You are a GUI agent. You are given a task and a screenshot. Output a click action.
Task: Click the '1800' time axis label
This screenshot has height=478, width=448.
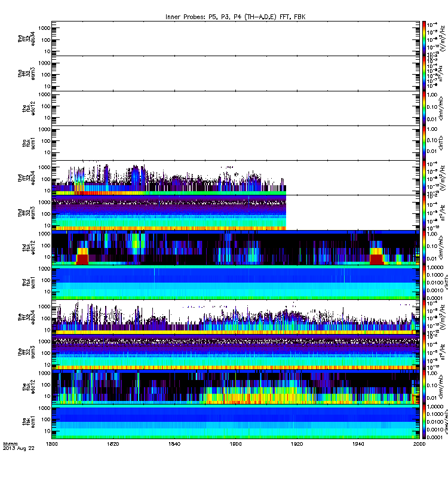52,444
